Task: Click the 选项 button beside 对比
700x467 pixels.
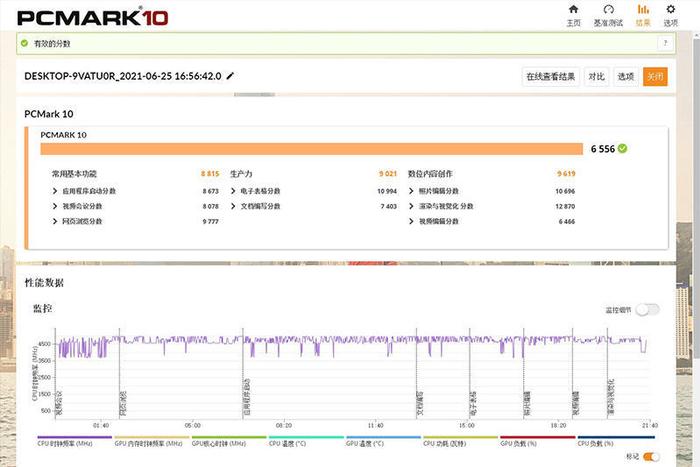Action: pyautogui.click(x=626, y=77)
